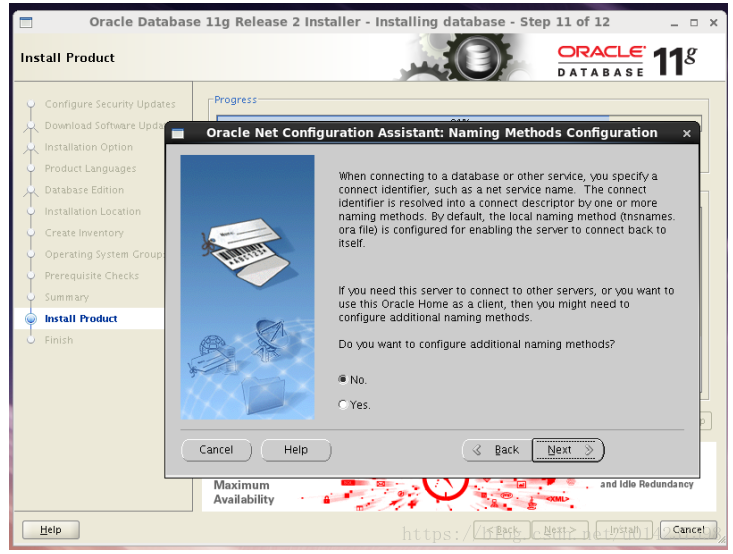Click the Progress group label
This screenshot has height=554, width=733.
(236, 100)
